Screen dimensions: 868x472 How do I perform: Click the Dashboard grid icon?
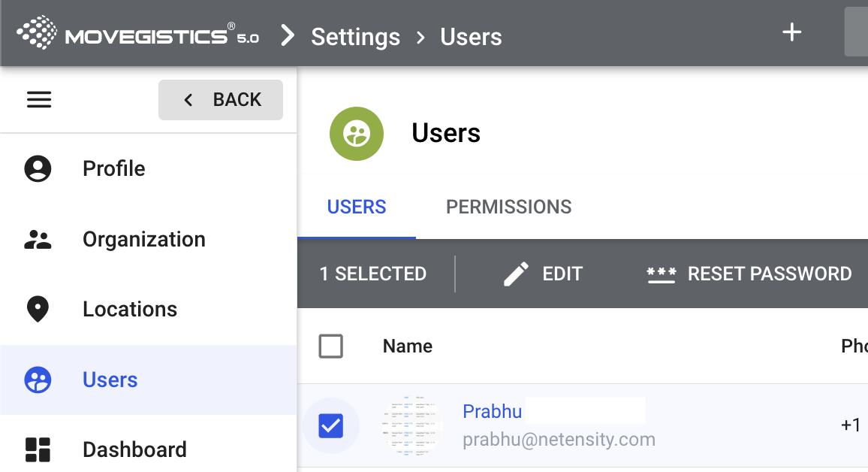pyautogui.click(x=38, y=449)
